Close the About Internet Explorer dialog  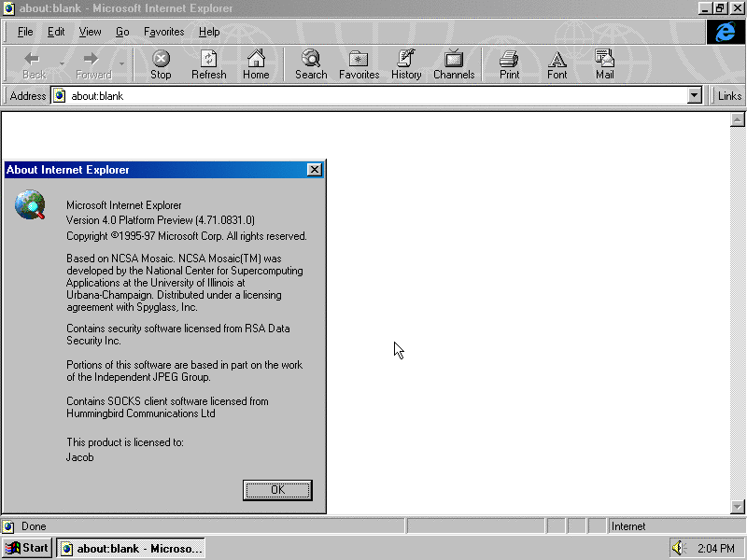coord(315,170)
